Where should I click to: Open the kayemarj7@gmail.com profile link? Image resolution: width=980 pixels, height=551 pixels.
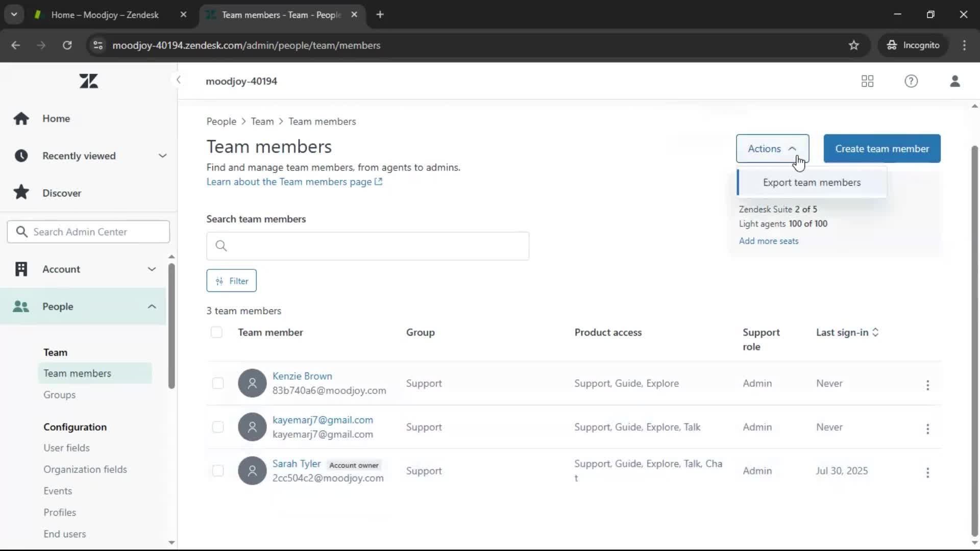[323, 420]
